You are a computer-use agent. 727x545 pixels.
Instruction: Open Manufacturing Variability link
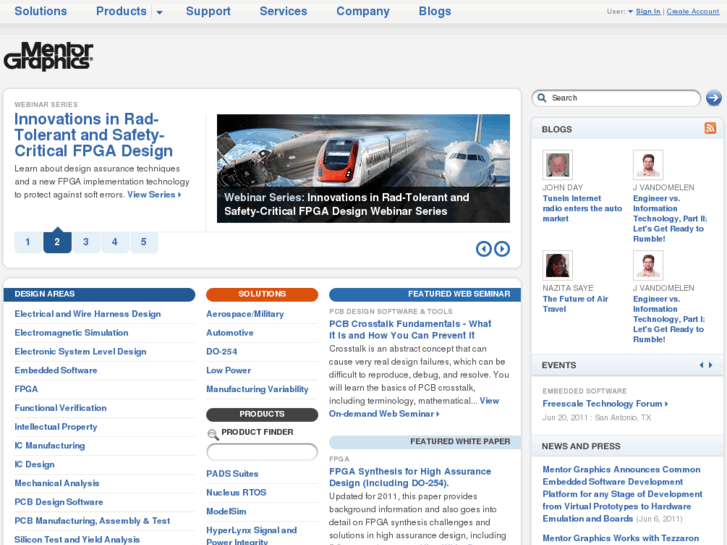257,389
